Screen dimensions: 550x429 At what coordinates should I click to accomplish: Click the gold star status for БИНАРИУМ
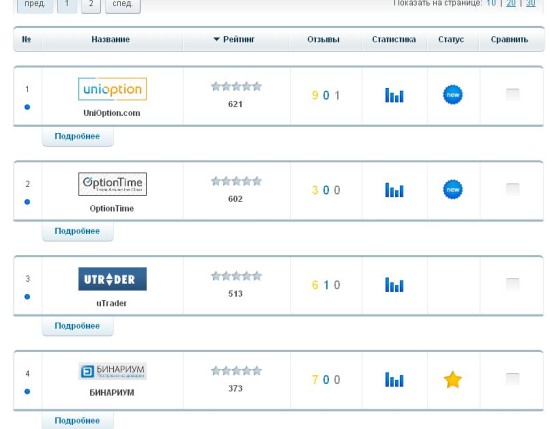pyautogui.click(x=452, y=380)
